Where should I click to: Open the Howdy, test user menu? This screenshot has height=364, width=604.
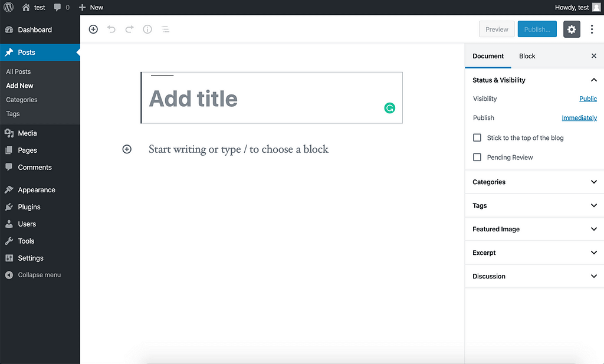click(x=577, y=7)
